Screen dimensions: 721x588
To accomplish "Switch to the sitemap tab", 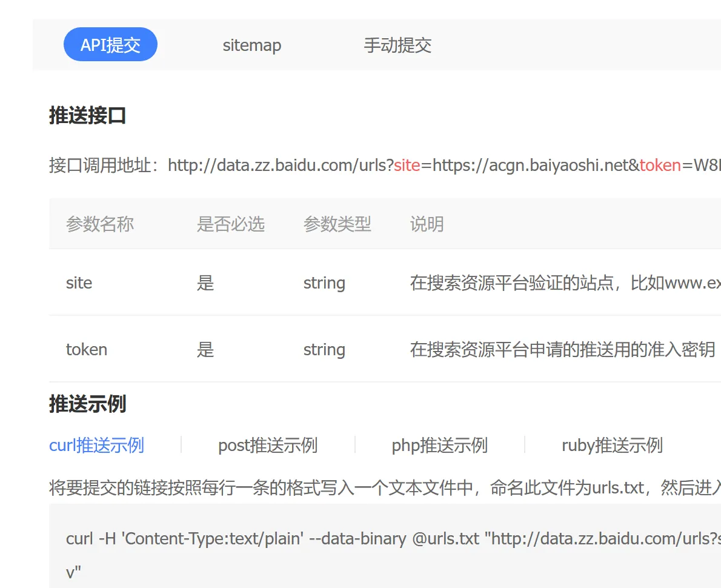I will point(252,45).
